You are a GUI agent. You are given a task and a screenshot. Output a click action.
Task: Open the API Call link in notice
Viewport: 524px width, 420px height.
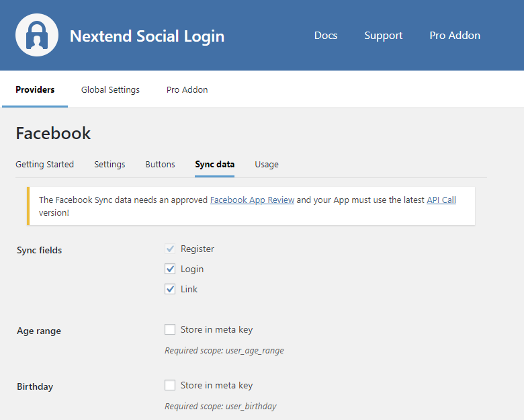pyautogui.click(x=441, y=200)
